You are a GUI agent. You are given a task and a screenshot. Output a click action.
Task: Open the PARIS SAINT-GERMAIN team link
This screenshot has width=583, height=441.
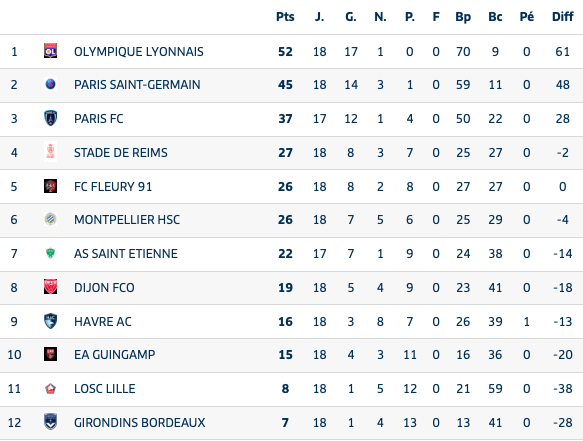137,85
